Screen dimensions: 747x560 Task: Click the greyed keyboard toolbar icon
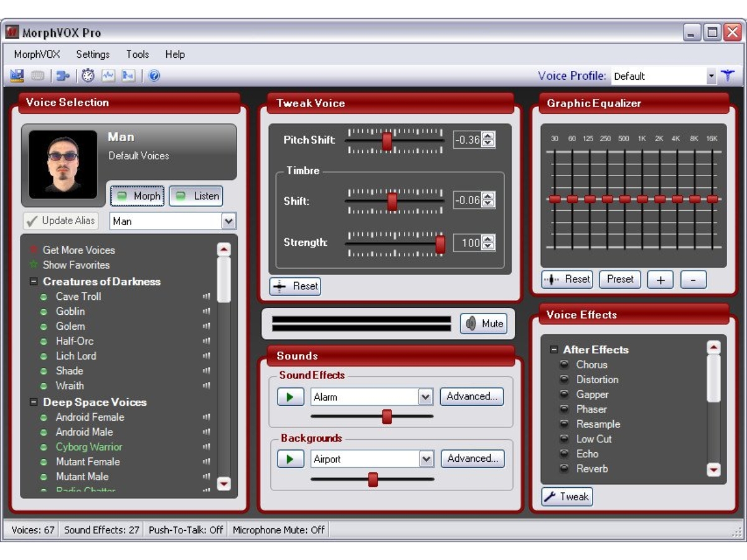(x=38, y=76)
